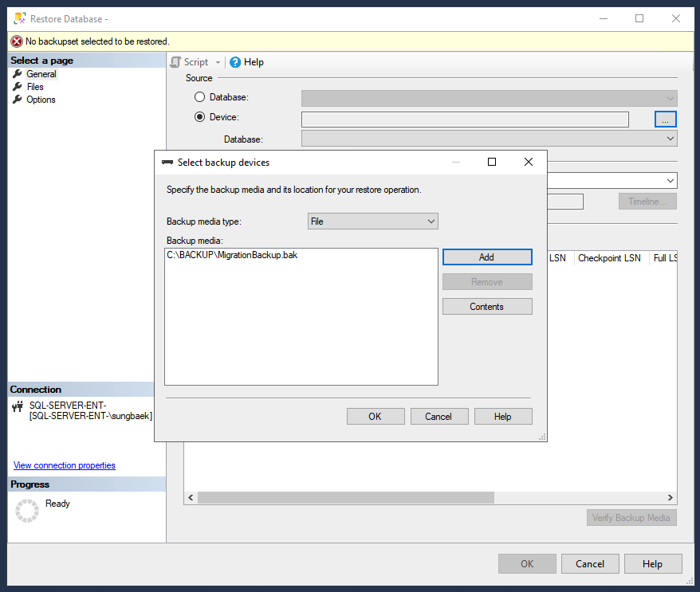Click the red error icon in the warning bar

click(x=15, y=41)
